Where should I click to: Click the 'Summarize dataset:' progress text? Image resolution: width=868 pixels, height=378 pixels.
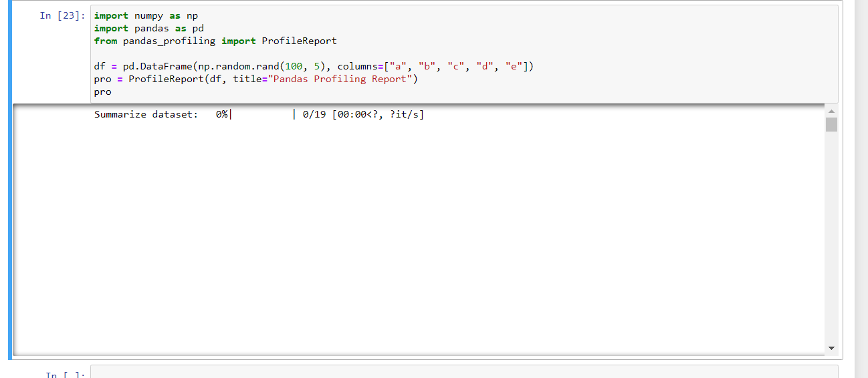click(x=146, y=115)
